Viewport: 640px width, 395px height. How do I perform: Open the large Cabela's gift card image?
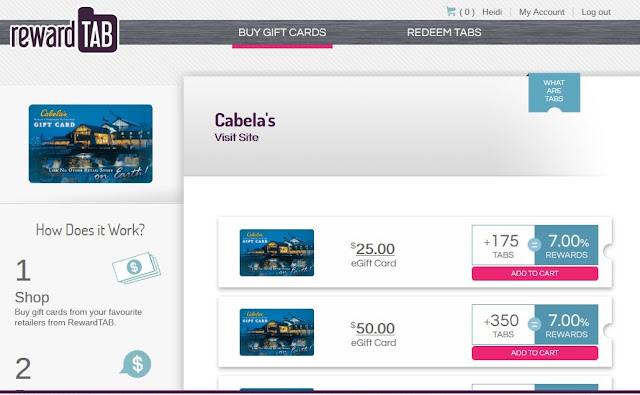[x=91, y=144]
